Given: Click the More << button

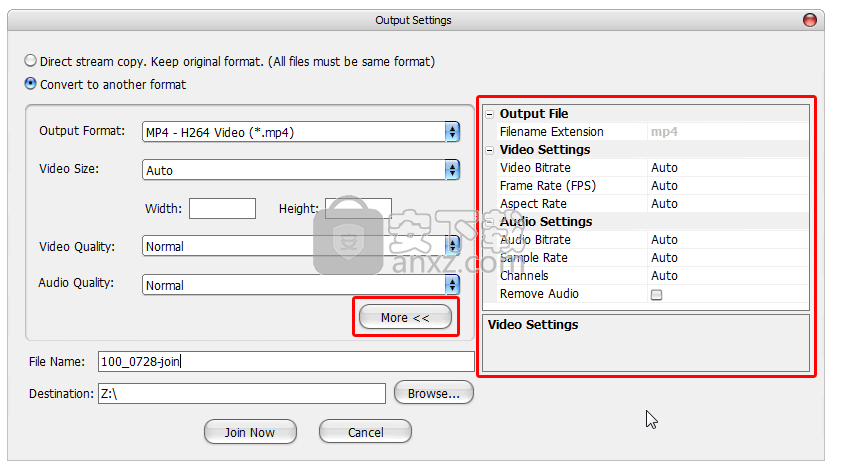Looking at the screenshot, I should (x=405, y=318).
